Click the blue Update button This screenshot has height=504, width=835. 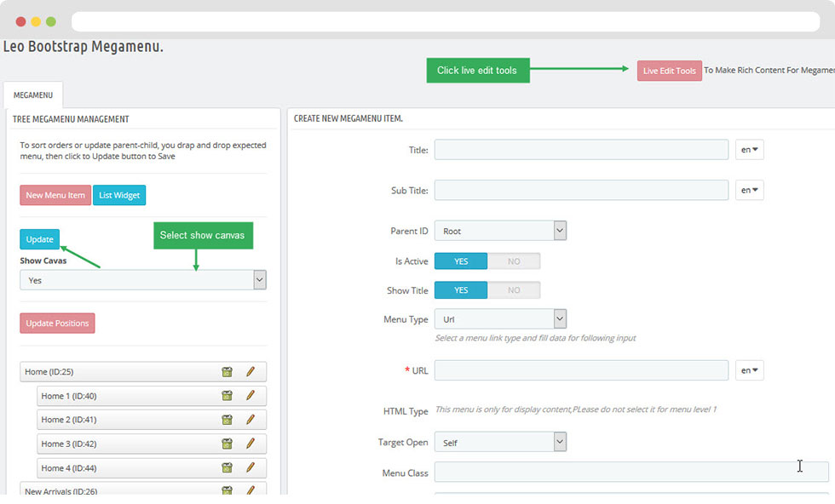point(39,239)
